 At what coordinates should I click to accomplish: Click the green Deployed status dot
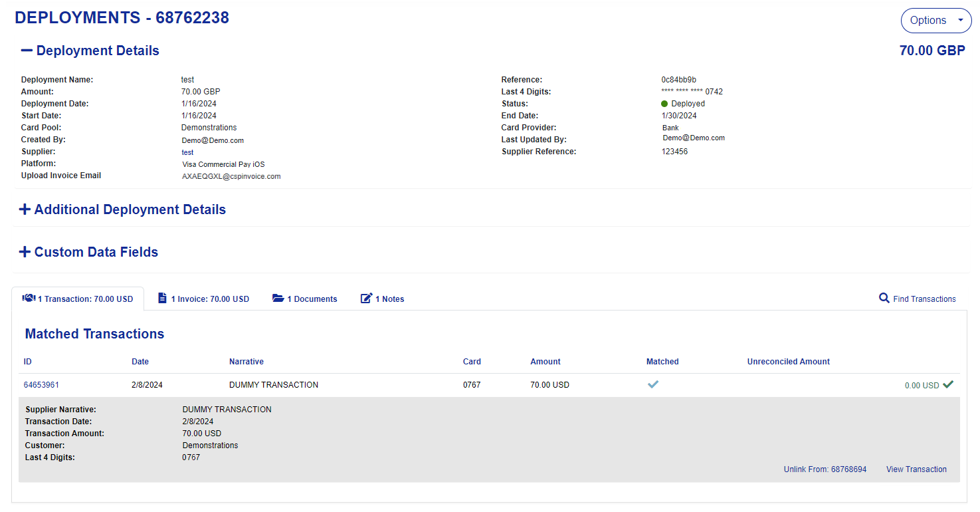pos(664,104)
